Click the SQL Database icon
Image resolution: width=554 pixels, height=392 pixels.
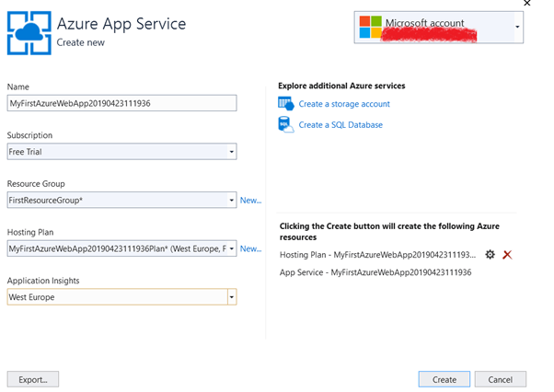point(286,124)
